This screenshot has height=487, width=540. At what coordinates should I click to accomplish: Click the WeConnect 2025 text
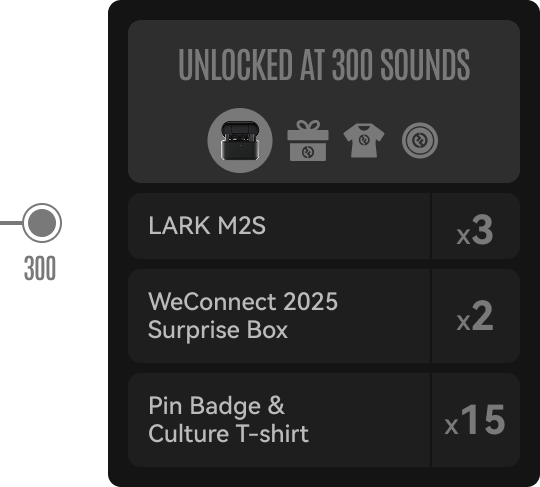coord(243,301)
